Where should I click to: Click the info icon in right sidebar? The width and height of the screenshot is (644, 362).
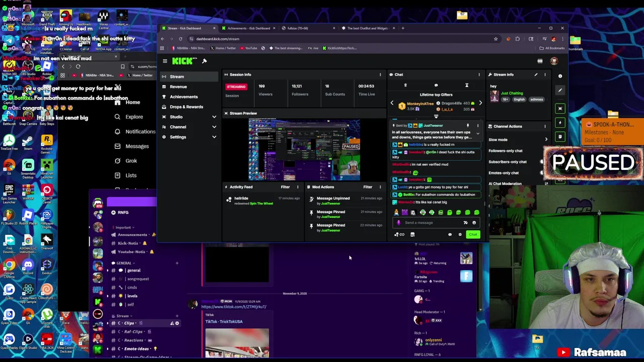click(560, 76)
